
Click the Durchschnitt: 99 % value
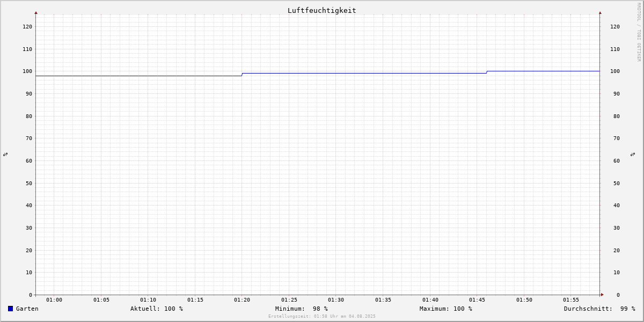point(599,309)
